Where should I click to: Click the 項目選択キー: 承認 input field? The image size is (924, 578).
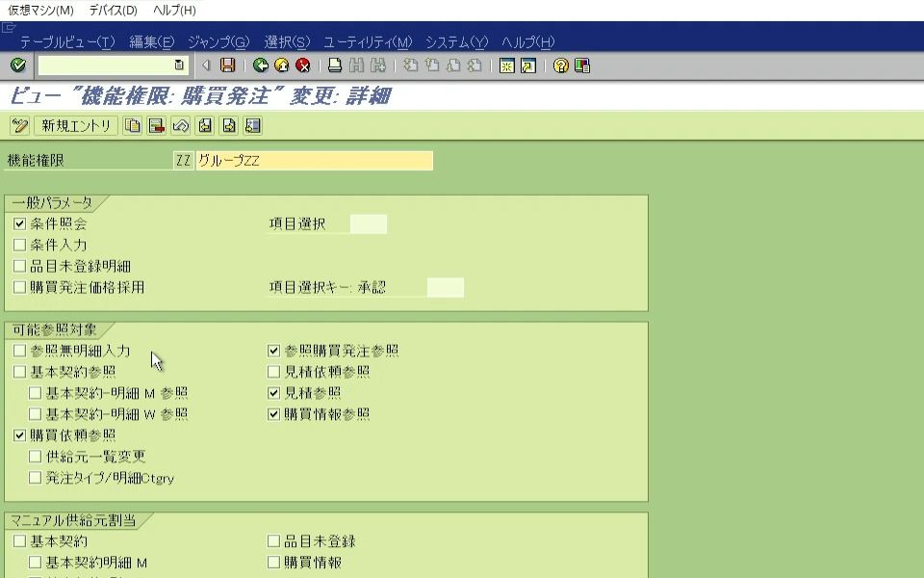(x=446, y=287)
